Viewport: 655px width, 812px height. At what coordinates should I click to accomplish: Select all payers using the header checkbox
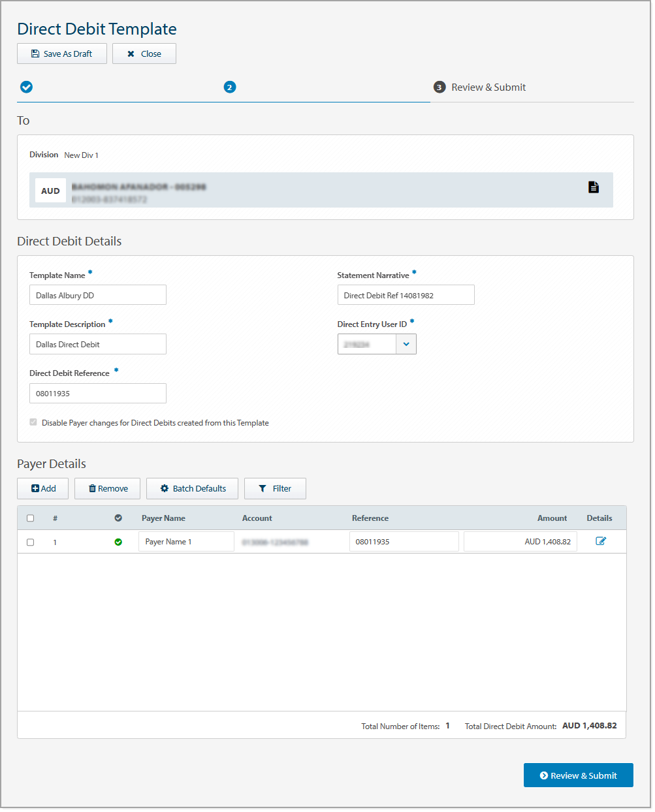pyautogui.click(x=30, y=517)
